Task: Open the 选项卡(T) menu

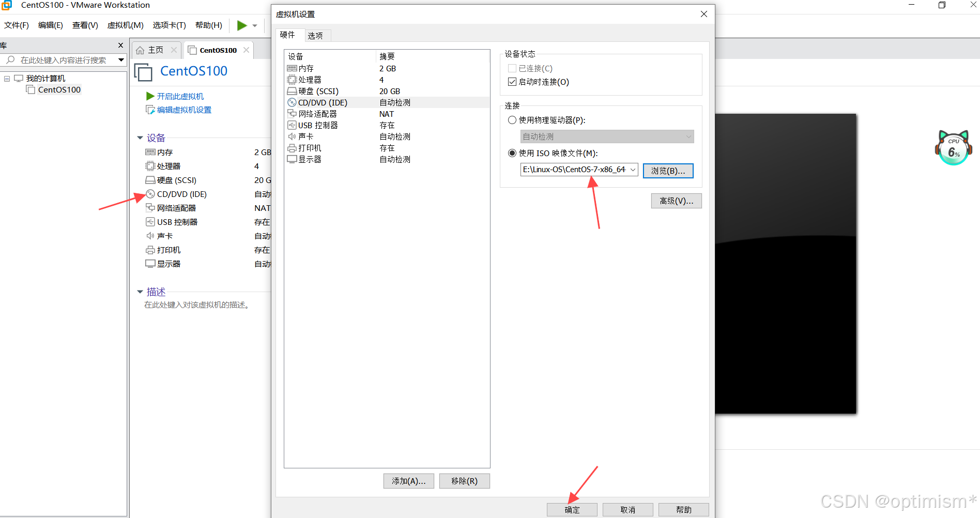Action: (170, 25)
